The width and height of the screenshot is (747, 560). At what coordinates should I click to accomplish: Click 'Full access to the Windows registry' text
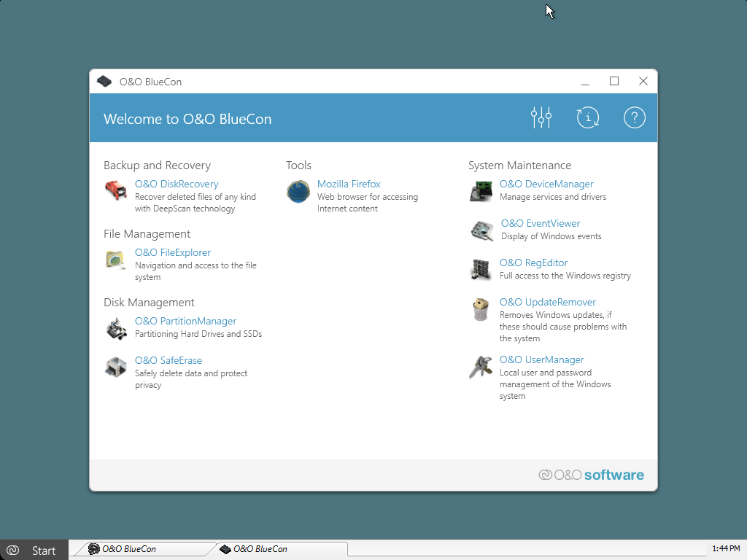(x=565, y=276)
